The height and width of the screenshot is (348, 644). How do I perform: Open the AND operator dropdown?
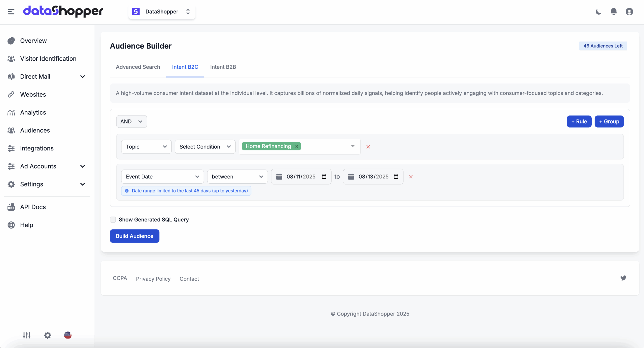(131, 122)
